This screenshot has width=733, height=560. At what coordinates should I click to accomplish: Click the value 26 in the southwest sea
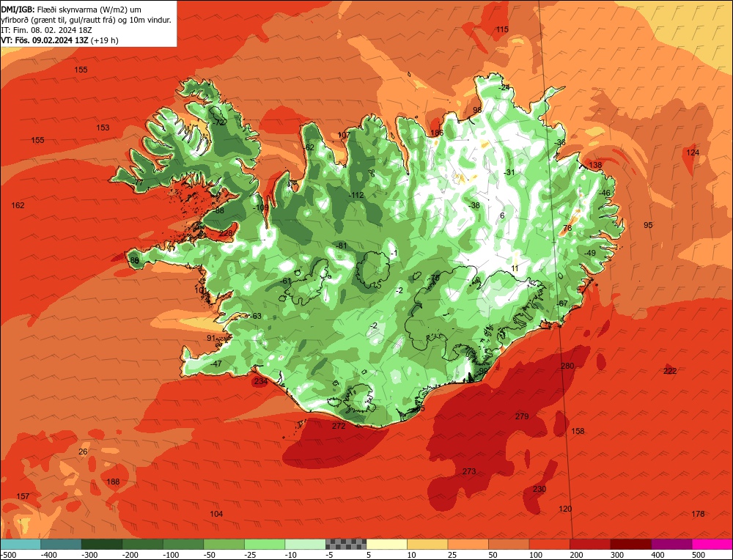(x=83, y=452)
